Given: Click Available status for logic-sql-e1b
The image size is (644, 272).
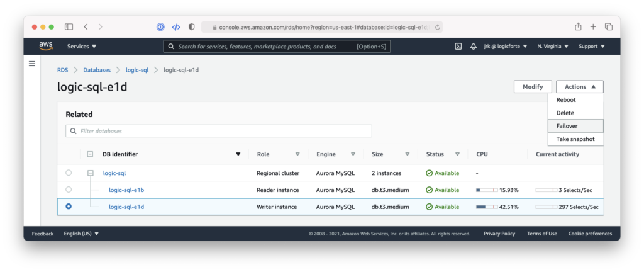Looking at the screenshot, I should [442, 190].
